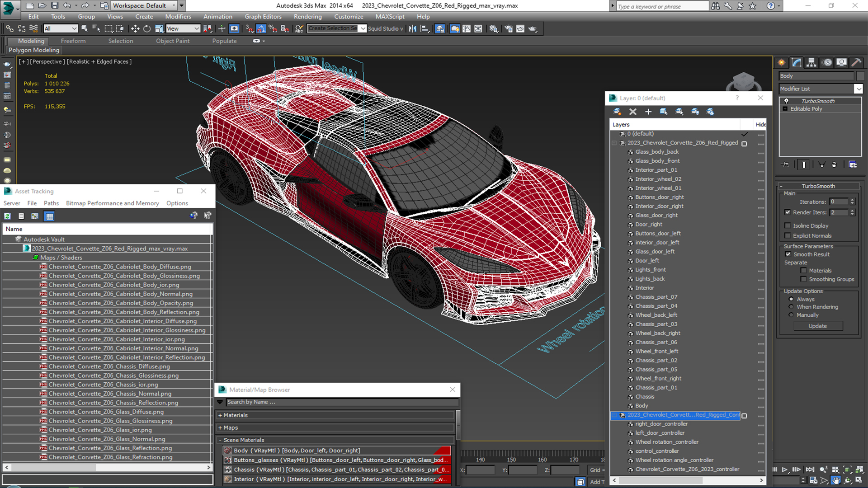Screen dimensions: 868x488
Task: Click the Pan View hand icon
Action: click(836, 480)
